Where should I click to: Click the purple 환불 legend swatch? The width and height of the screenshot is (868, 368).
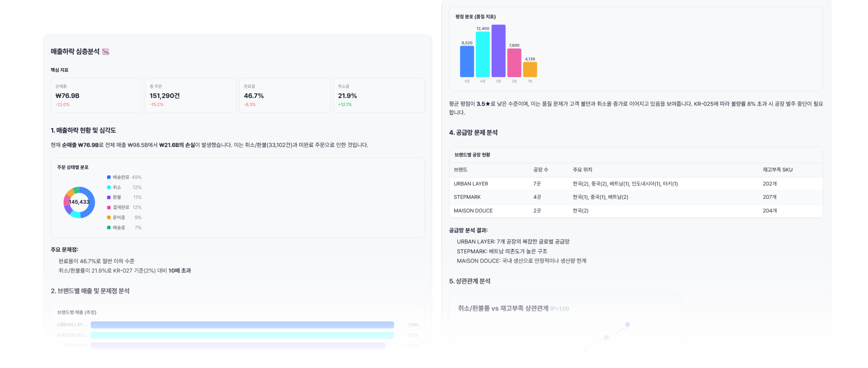click(x=109, y=197)
